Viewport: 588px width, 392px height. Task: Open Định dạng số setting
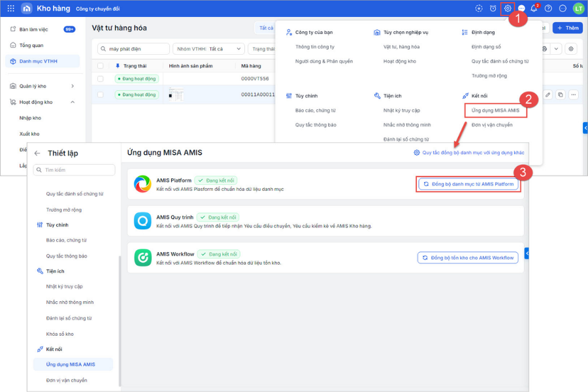click(486, 47)
